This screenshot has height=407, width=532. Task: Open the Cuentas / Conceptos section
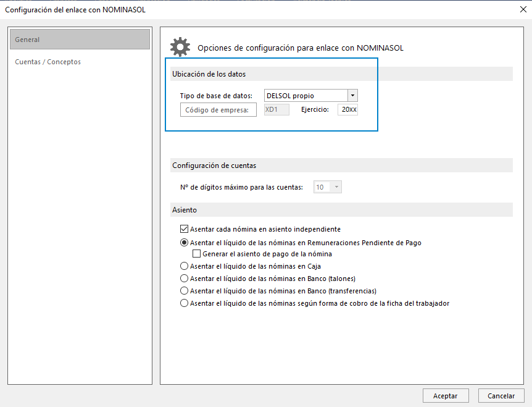pyautogui.click(x=48, y=62)
